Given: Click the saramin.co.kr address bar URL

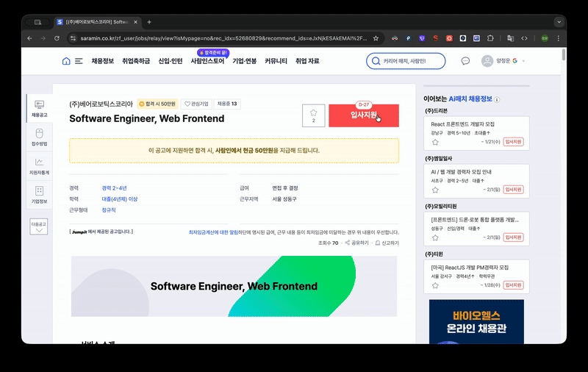Looking at the screenshot, I should pyautogui.click(x=223, y=38).
